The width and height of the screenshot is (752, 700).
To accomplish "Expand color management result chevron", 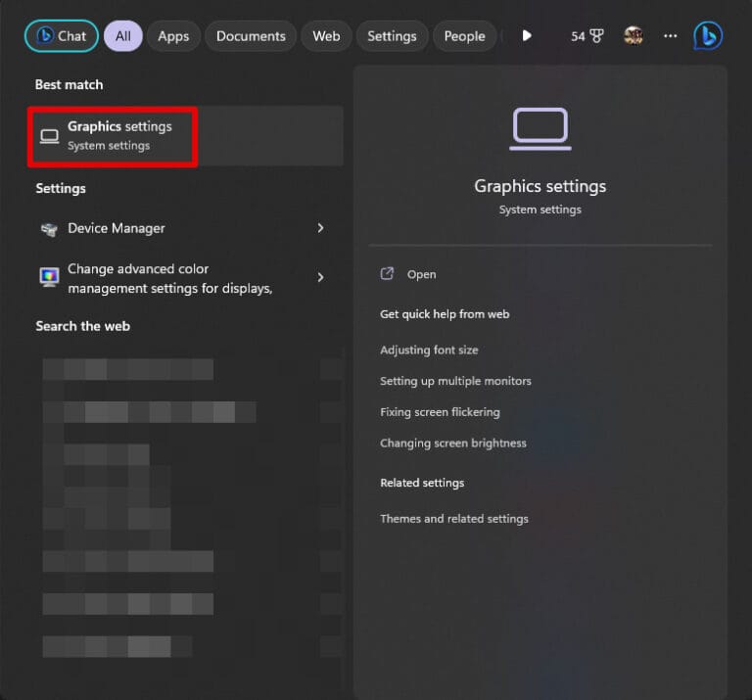I will 320,277.
